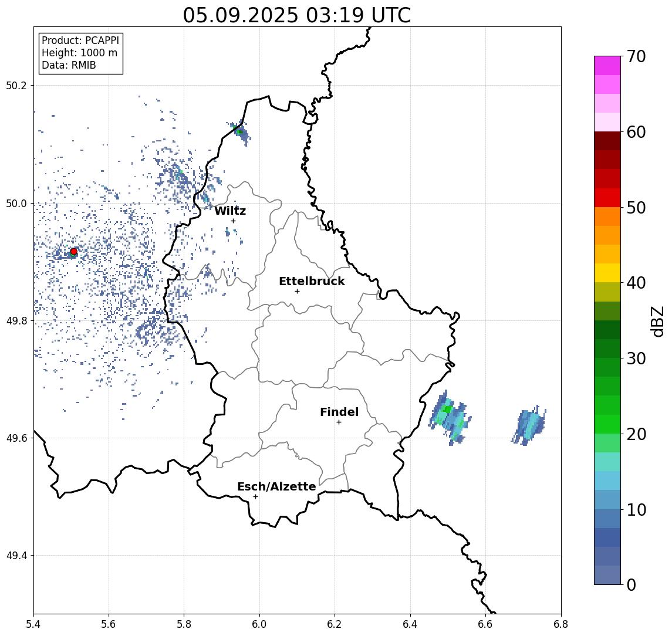Click the 50 value on the colorbar
Screen dimensions: 672x636
[636, 208]
